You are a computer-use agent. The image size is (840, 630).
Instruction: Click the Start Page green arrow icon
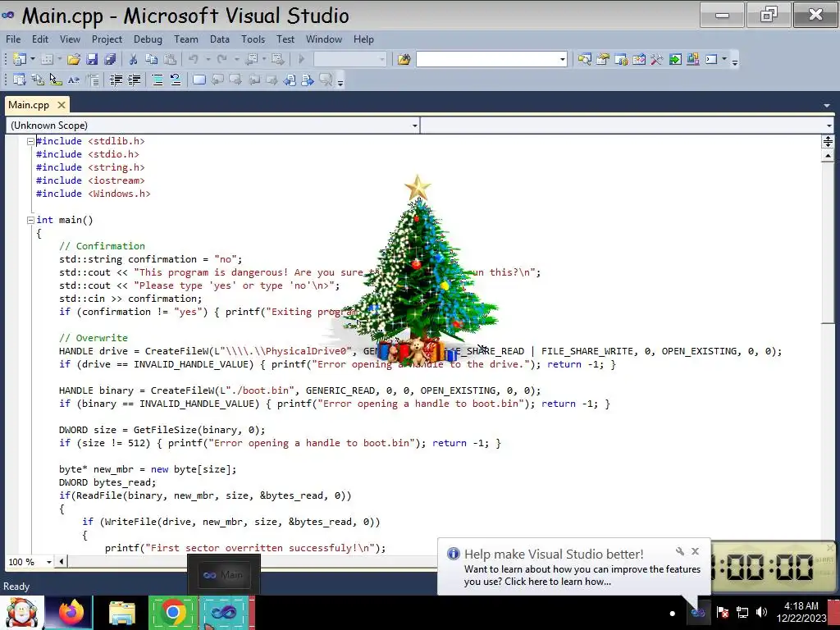tap(675, 59)
